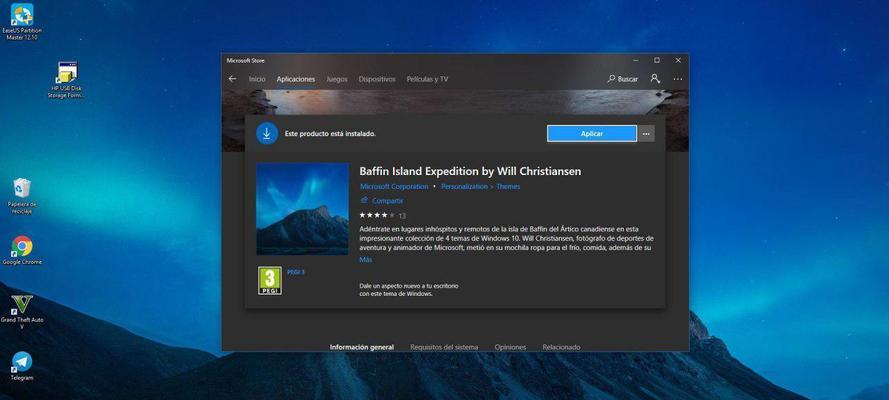Switch to the Inicio tab

[x=257, y=79]
